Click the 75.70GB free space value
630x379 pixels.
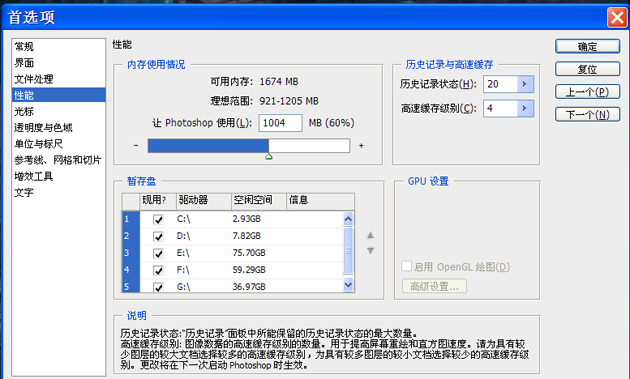249,253
